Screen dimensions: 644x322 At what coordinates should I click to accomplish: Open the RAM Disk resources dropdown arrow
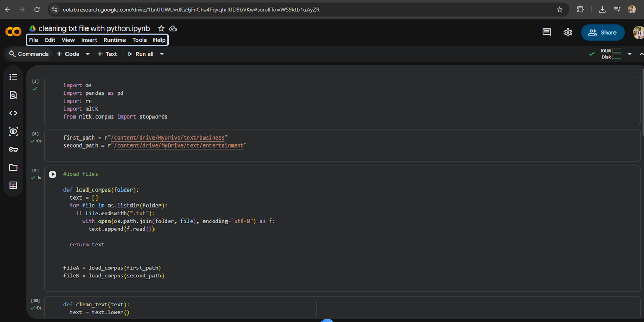click(628, 54)
